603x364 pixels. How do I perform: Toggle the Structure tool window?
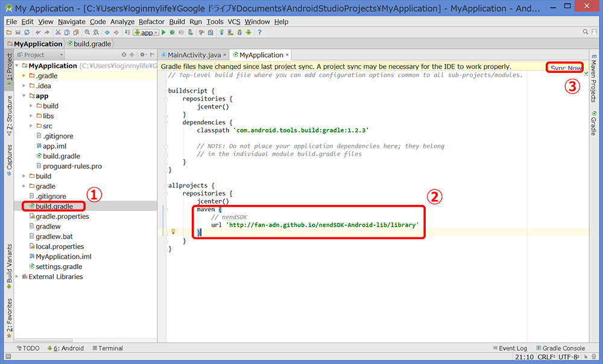pos(9,115)
